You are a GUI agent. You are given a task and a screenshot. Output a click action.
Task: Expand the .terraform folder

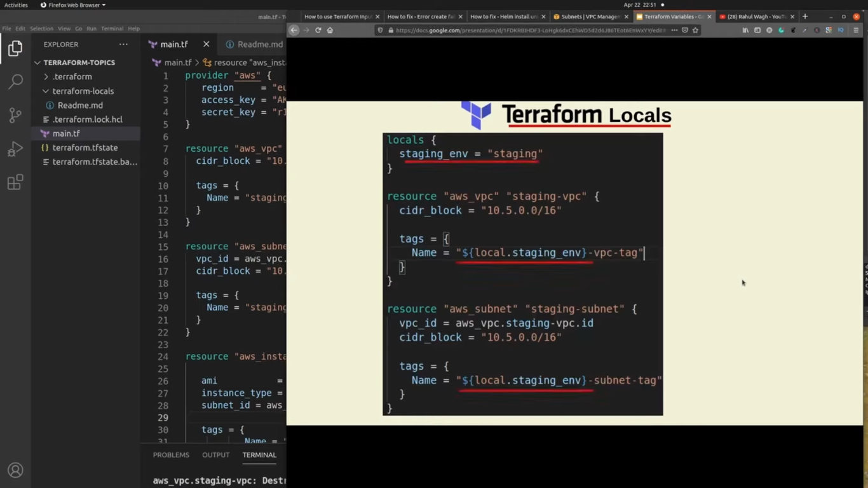[46, 76]
